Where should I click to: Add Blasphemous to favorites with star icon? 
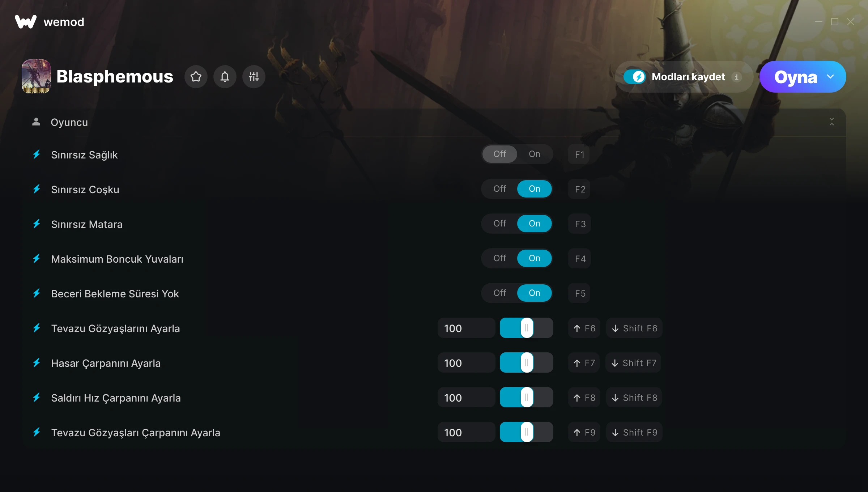[196, 77]
